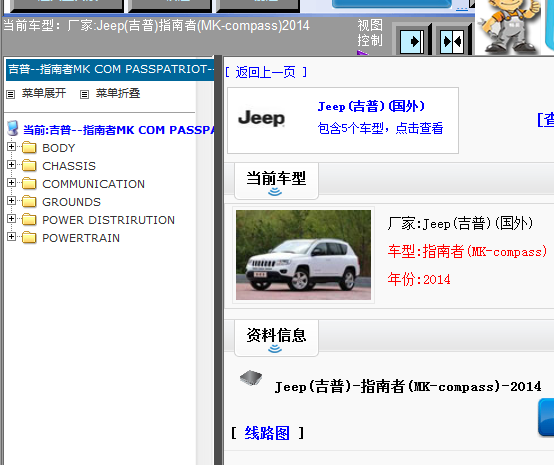Click the BODY folder icon
The image size is (554, 465).
coord(29,148)
